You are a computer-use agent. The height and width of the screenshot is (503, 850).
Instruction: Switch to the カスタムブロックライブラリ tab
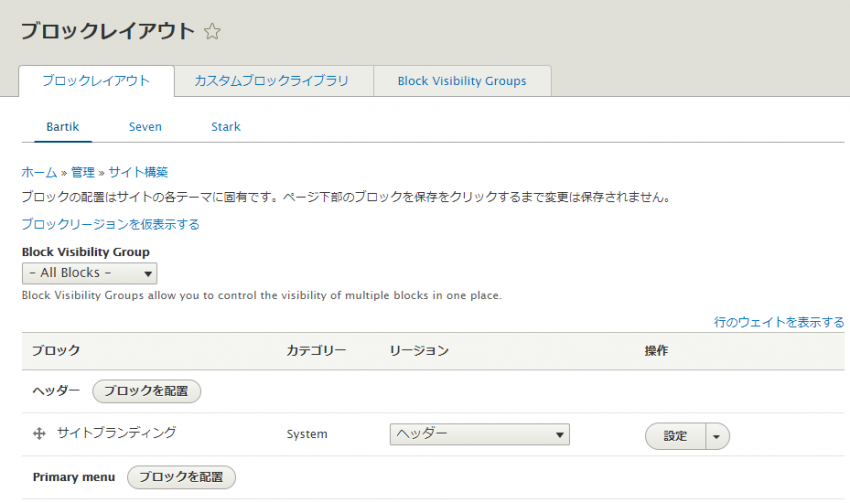point(272,81)
